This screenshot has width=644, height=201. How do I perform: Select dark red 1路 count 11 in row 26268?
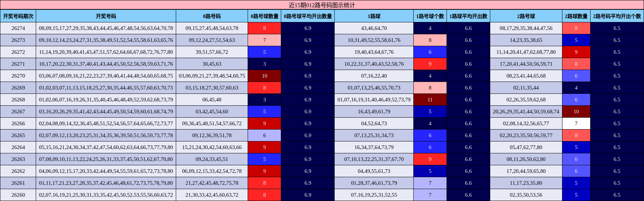tap(430, 100)
